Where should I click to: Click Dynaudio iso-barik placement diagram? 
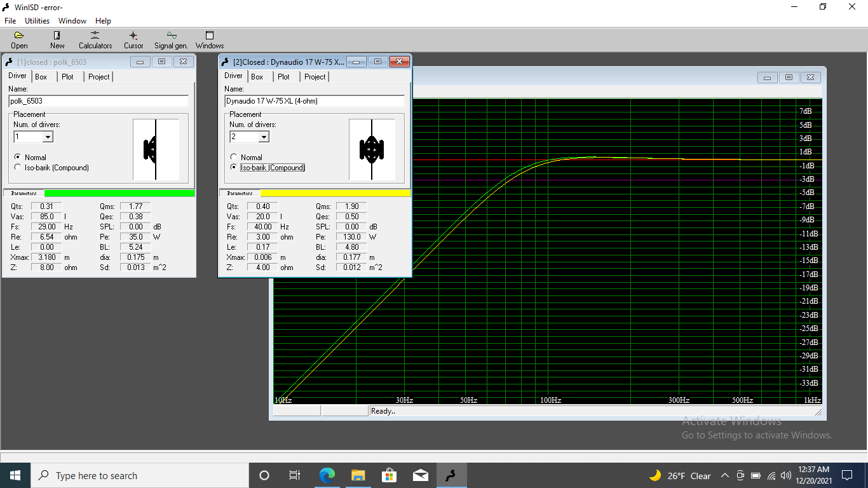click(372, 149)
